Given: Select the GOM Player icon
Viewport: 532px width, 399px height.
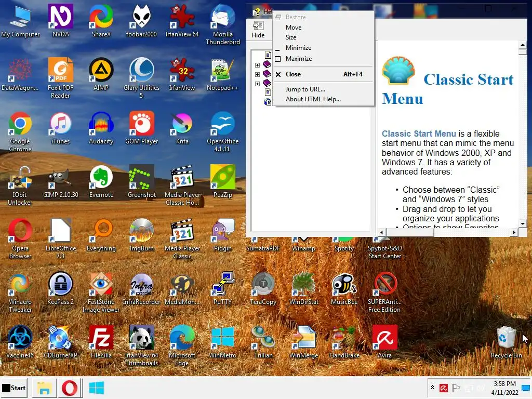Looking at the screenshot, I should tap(141, 128).
